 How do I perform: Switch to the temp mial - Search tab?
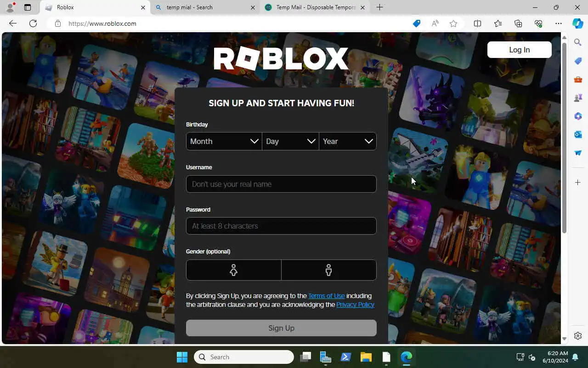point(205,7)
